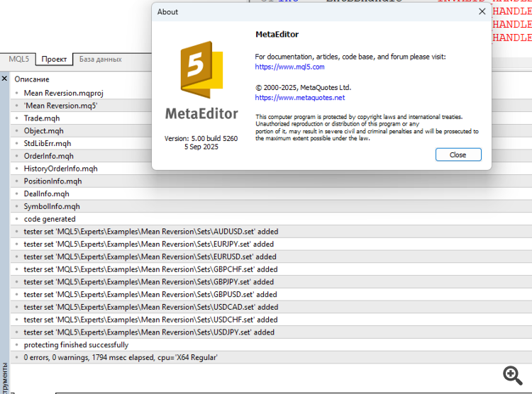Switch to the База данных tab
532x394 pixels.
[x=101, y=59]
